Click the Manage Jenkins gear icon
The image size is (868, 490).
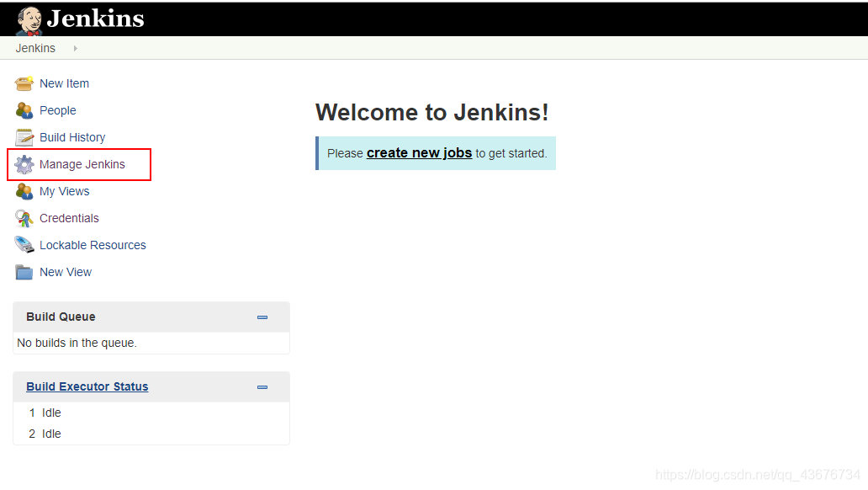24,165
